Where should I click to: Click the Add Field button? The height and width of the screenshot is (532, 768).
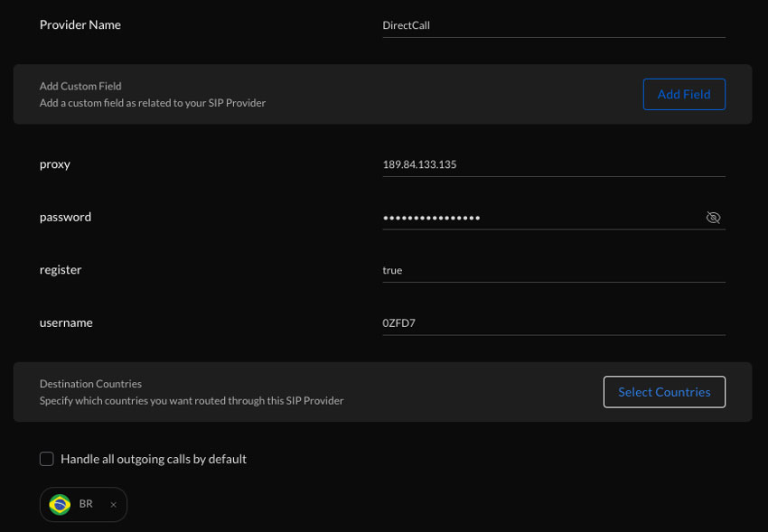(x=684, y=95)
